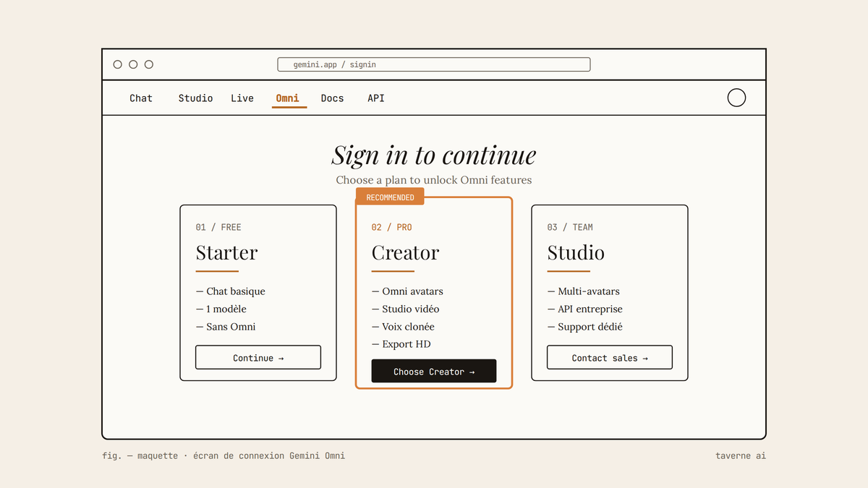Click the "Sign in to continue" heading

coord(434,155)
